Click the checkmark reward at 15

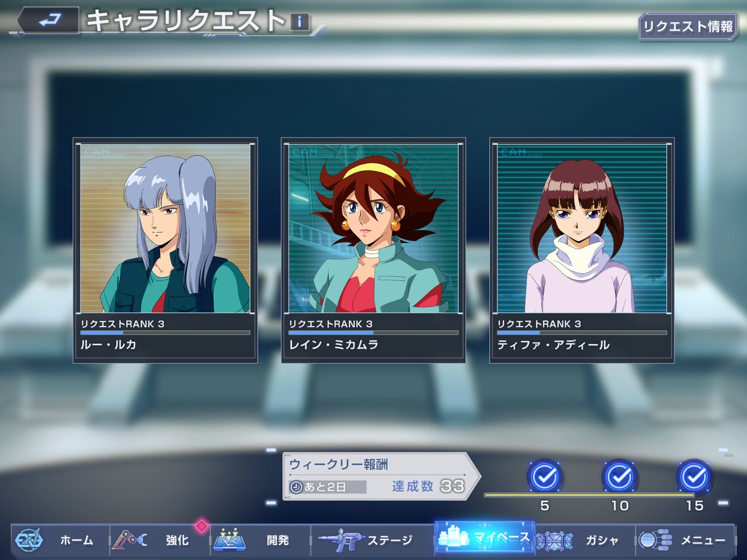point(694,476)
